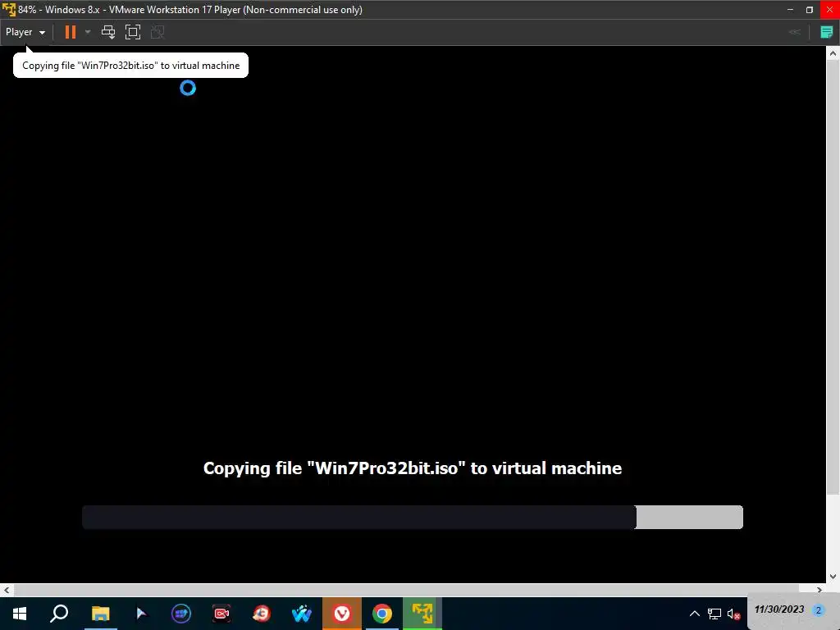
Task: Open the Windows Start menu
Action: coord(20,614)
